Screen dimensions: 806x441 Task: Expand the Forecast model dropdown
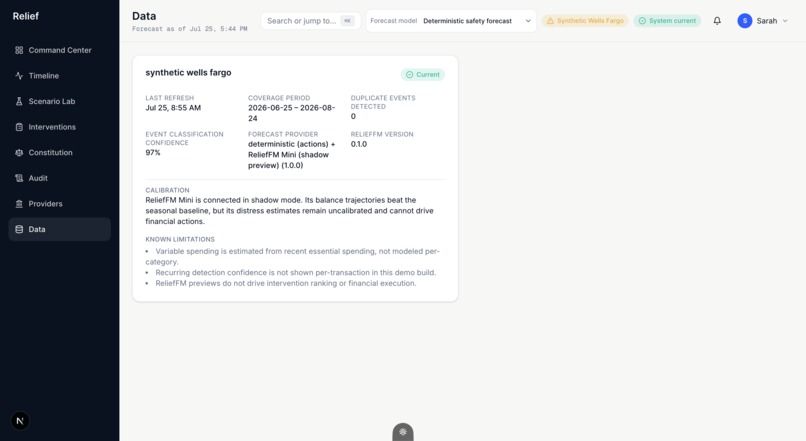pyautogui.click(x=451, y=21)
